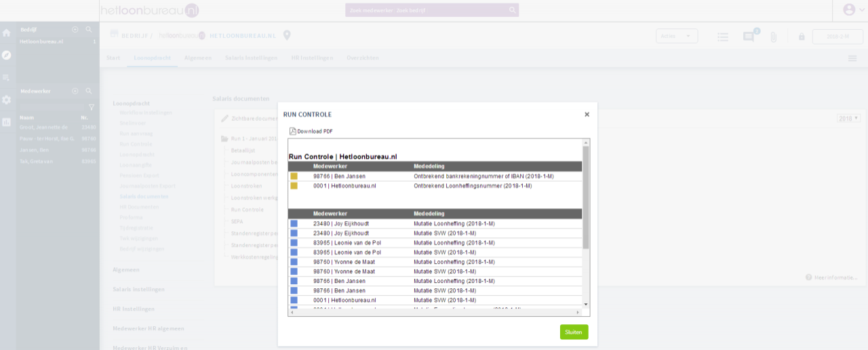The width and height of the screenshot is (868, 350).
Task: Open the messages chat icon with badge
Action: pos(749,36)
